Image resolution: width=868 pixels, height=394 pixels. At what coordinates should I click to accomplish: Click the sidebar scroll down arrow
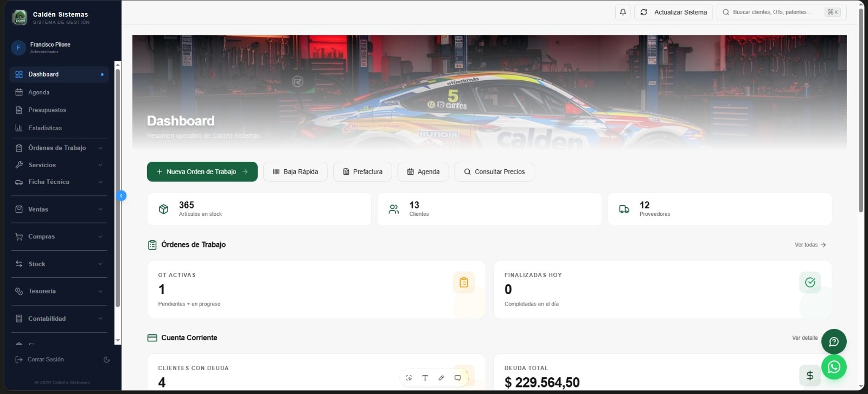click(x=118, y=341)
